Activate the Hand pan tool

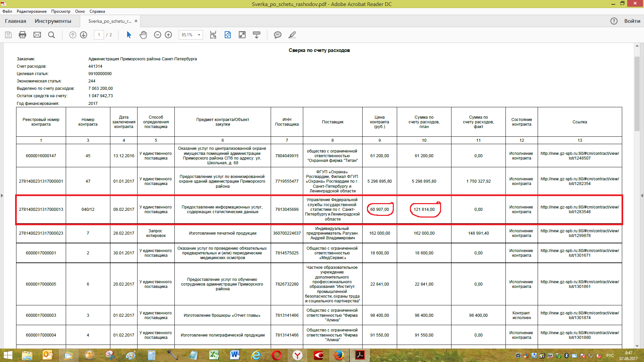coord(143,35)
